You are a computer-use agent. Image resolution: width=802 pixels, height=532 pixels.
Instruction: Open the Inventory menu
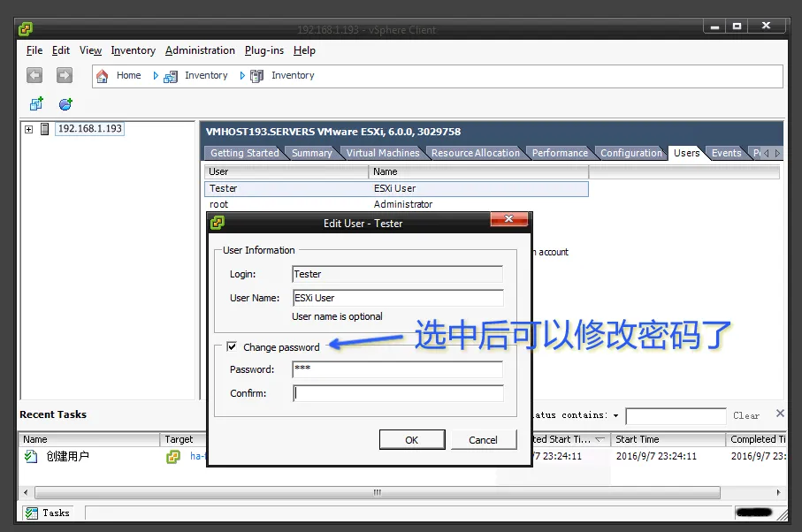click(133, 50)
